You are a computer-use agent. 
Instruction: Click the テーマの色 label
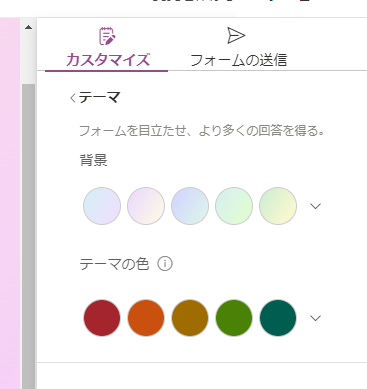click(114, 264)
